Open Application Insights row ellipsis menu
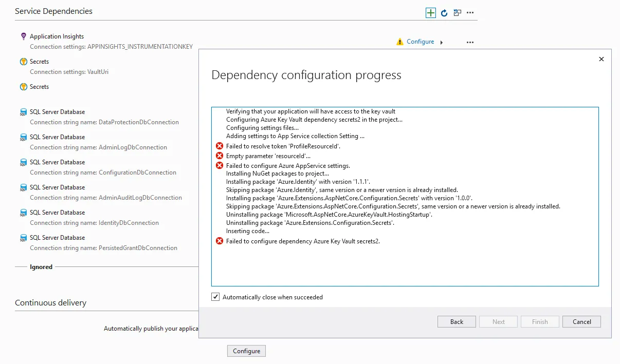620x364 pixels. [470, 42]
